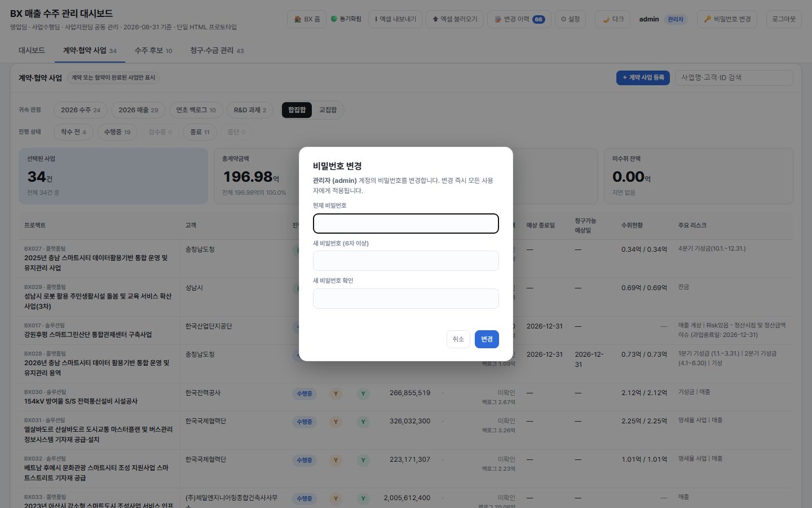Image resolution: width=812 pixels, height=508 pixels.
Task: Export data with 엑셀 내보내기
Action: coord(395,19)
